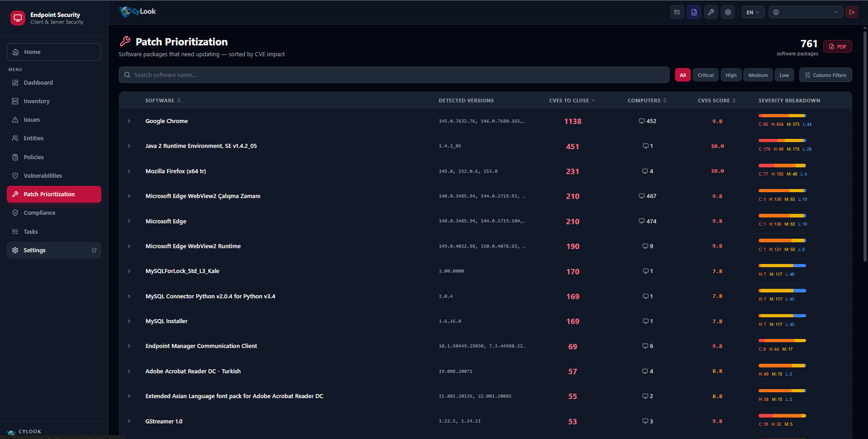This screenshot has width=868, height=439.
Task: Click version text 19.008.20071
Action: click(x=455, y=371)
